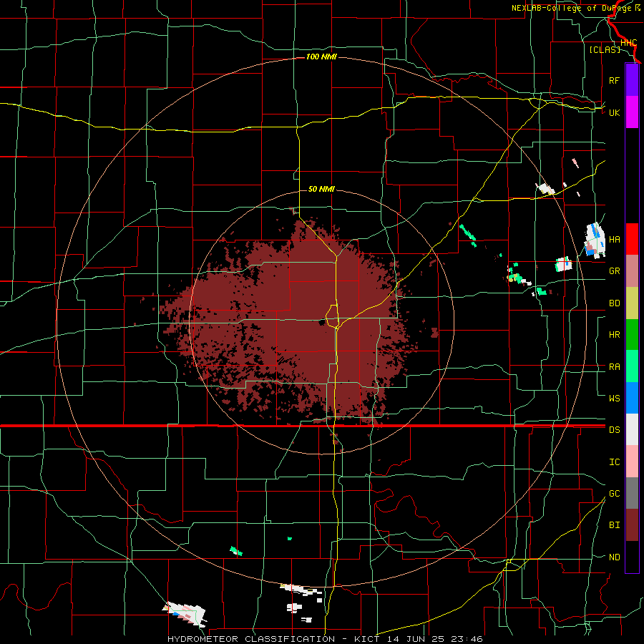Click the '14 JUN 25' date in footer

point(416,639)
